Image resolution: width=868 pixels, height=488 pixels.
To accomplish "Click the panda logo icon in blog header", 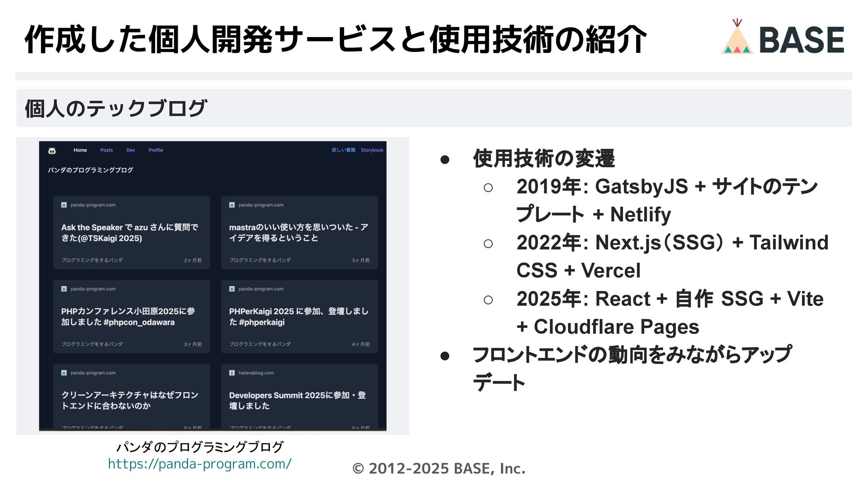I will tap(52, 150).
